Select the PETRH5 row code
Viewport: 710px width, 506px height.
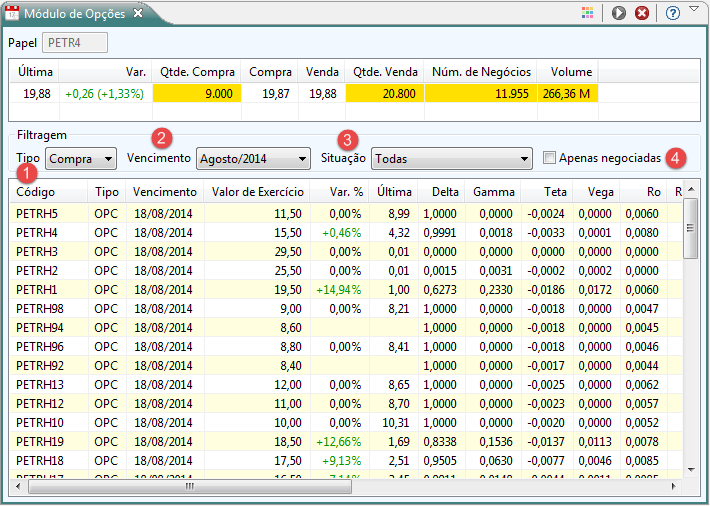37,213
